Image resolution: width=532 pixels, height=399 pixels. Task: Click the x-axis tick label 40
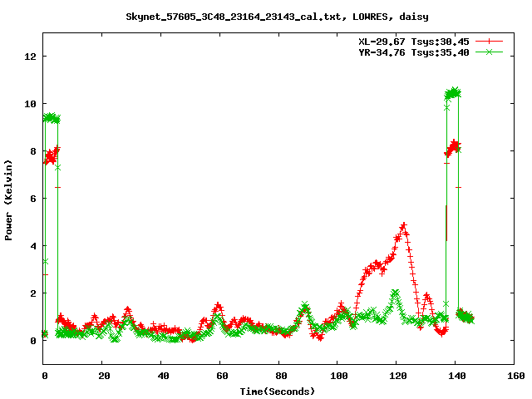pyautogui.click(x=163, y=376)
